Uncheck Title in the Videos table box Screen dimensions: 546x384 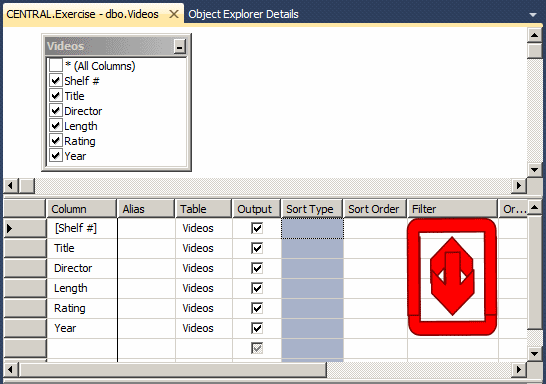click(56, 96)
